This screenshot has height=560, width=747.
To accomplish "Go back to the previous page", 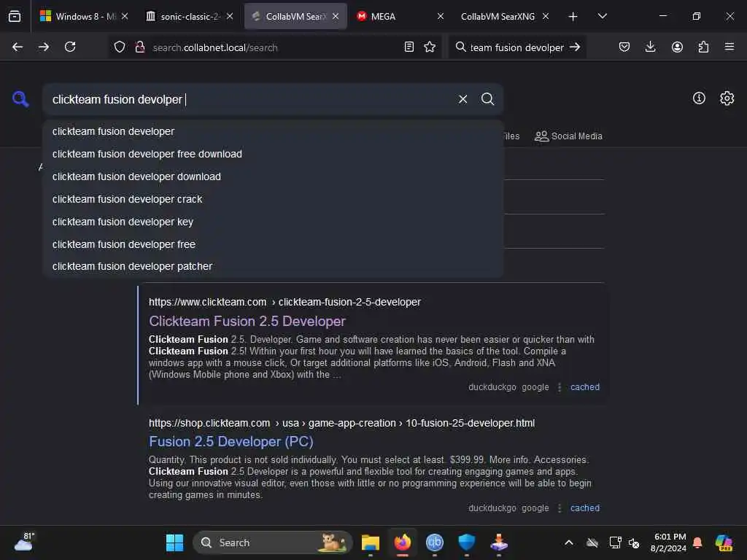I will click(18, 47).
